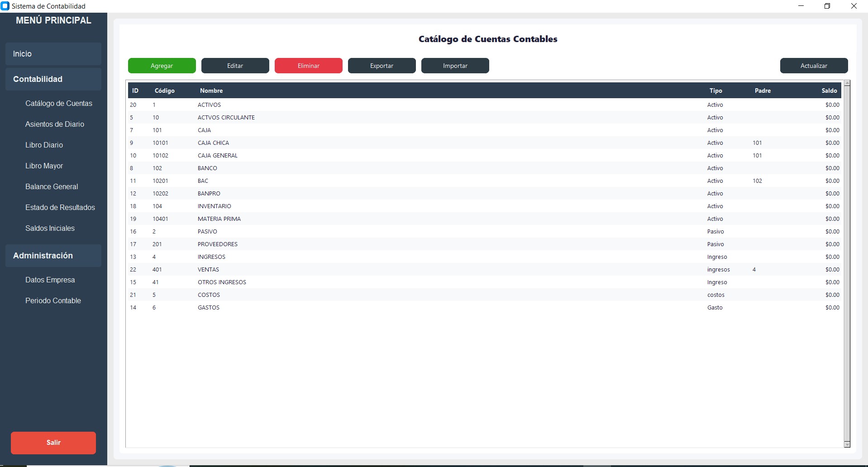Navigate to Estado de Resultados
The height and width of the screenshot is (467, 868).
point(60,207)
